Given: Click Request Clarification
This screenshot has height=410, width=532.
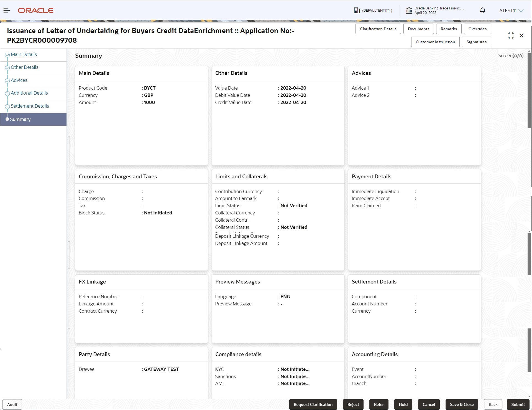Looking at the screenshot, I should click(x=313, y=404).
